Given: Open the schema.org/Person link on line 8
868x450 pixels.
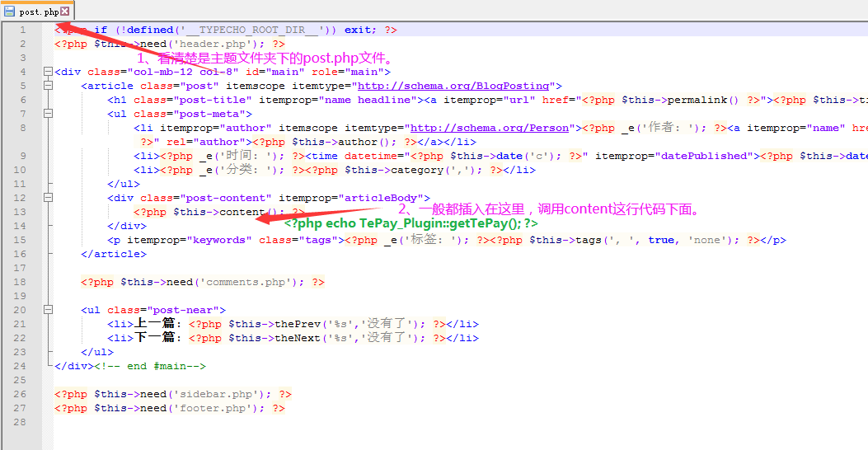Looking at the screenshot, I should 490,128.
